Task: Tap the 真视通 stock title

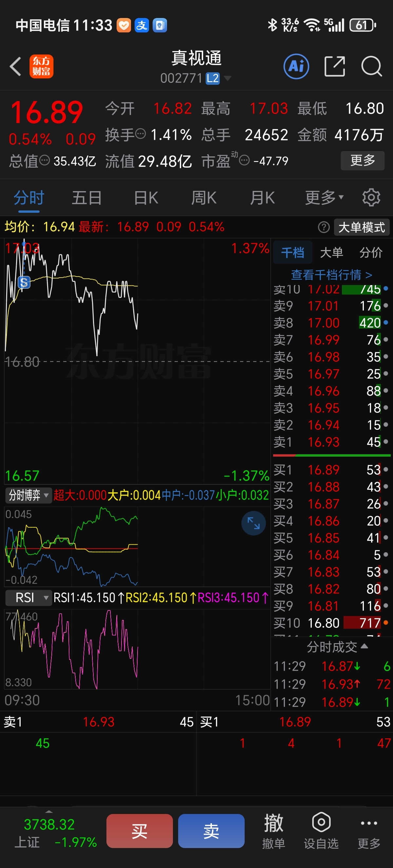Action: tap(196, 58)
